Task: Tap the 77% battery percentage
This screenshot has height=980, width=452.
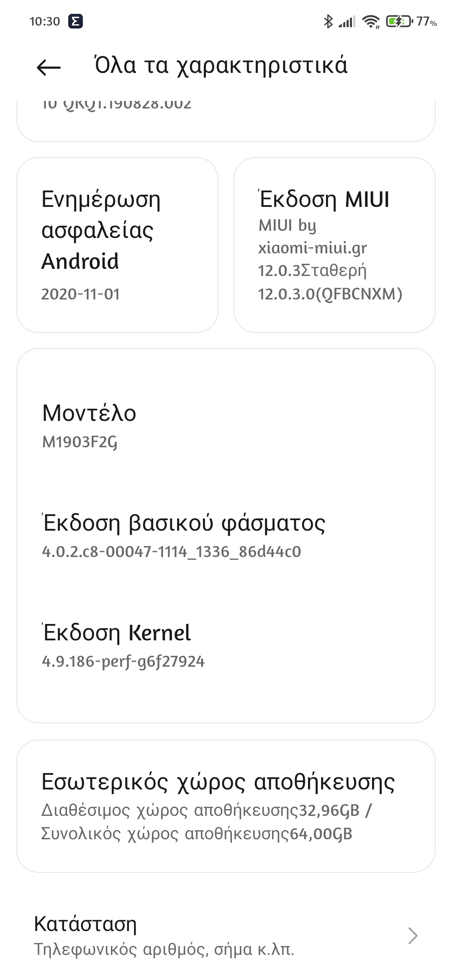Action: coord(426,21)
